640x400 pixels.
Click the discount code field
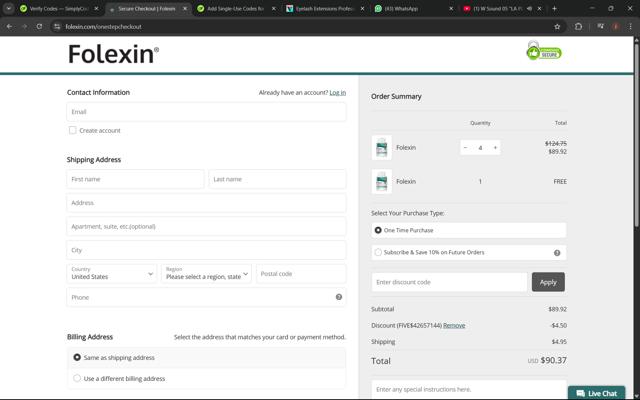(449, 282)
